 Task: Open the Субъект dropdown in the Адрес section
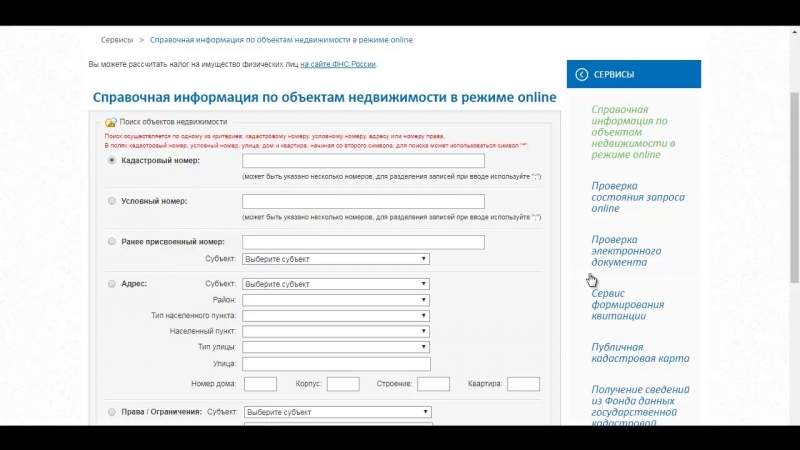(x=336, y=284)
